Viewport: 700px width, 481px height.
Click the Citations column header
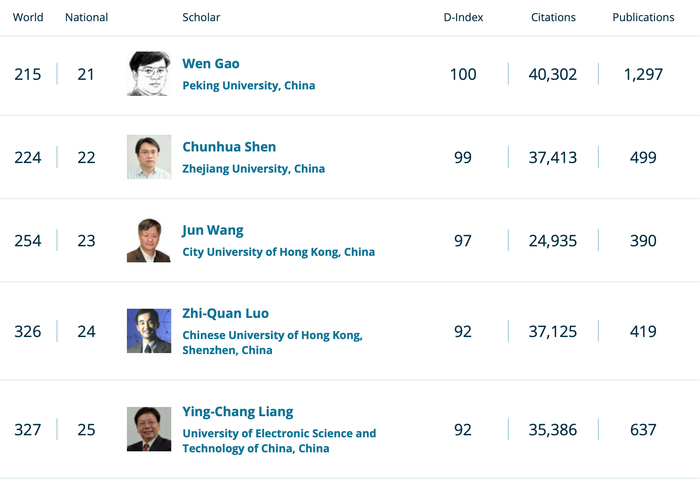(x=553, y=17)
